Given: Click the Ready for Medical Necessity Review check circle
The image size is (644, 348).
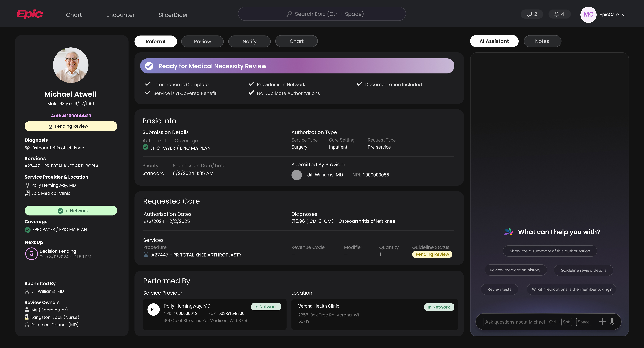Looking at the screenshot, I should click(x=149, y=66).
